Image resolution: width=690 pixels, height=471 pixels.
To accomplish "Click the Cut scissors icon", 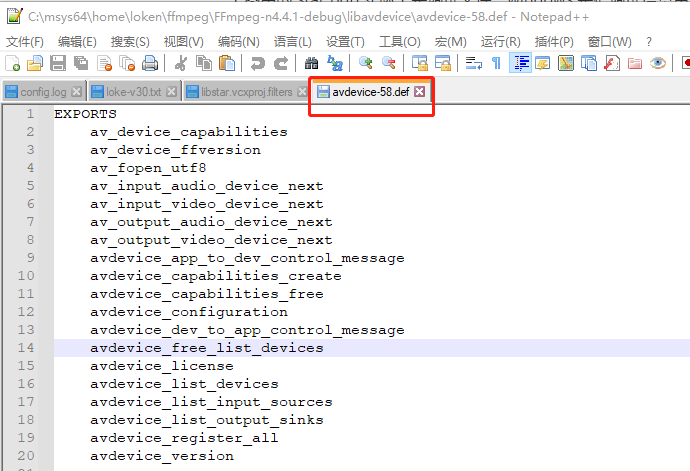I will tap(181, 63).
